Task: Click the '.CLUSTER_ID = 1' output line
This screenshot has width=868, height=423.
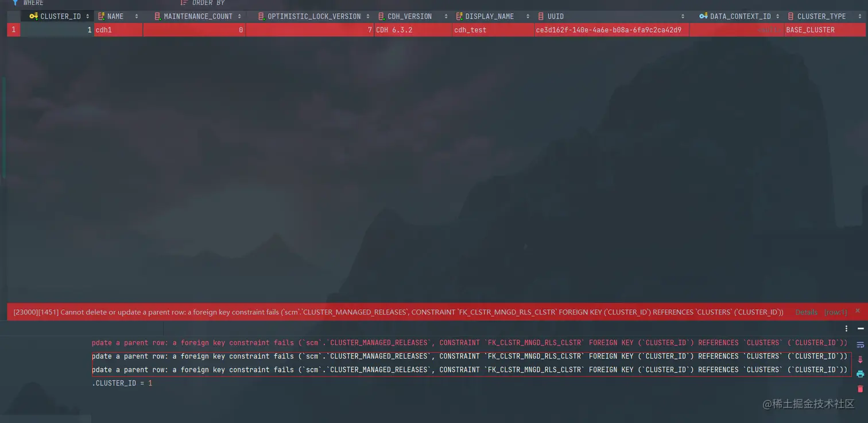Action: coord(122,383)
